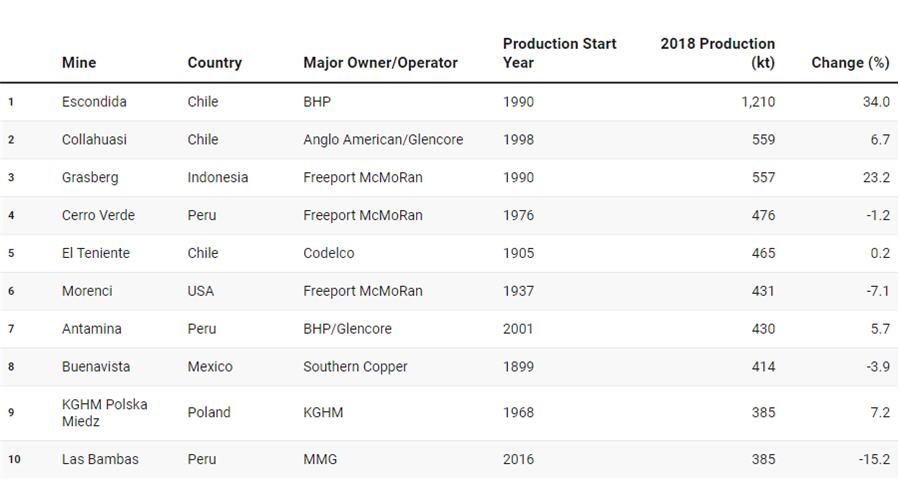Select the Production Start Year header
Image resolution: width=900 pixels, height=482 pixels.
[559, 53]
